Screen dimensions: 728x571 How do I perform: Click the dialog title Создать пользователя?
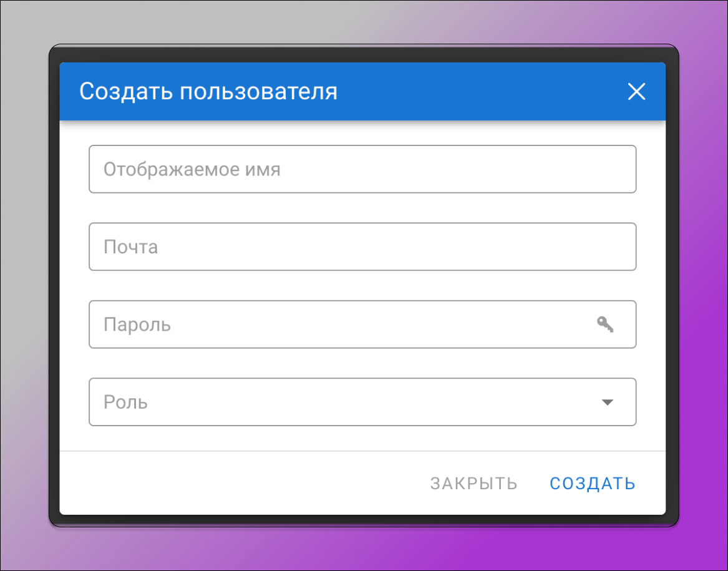click(208, 91)
